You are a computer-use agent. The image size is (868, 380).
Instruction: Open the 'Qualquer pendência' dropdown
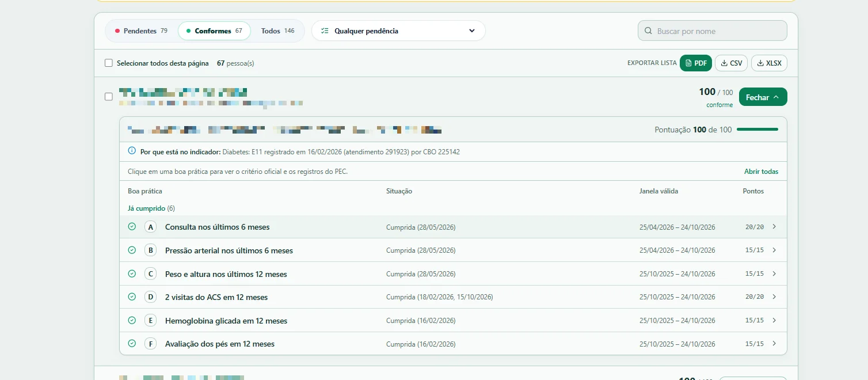(398, 31)
